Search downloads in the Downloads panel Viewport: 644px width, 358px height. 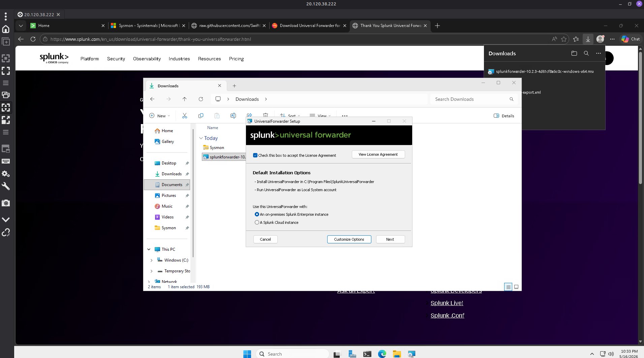tap(586, 53)
